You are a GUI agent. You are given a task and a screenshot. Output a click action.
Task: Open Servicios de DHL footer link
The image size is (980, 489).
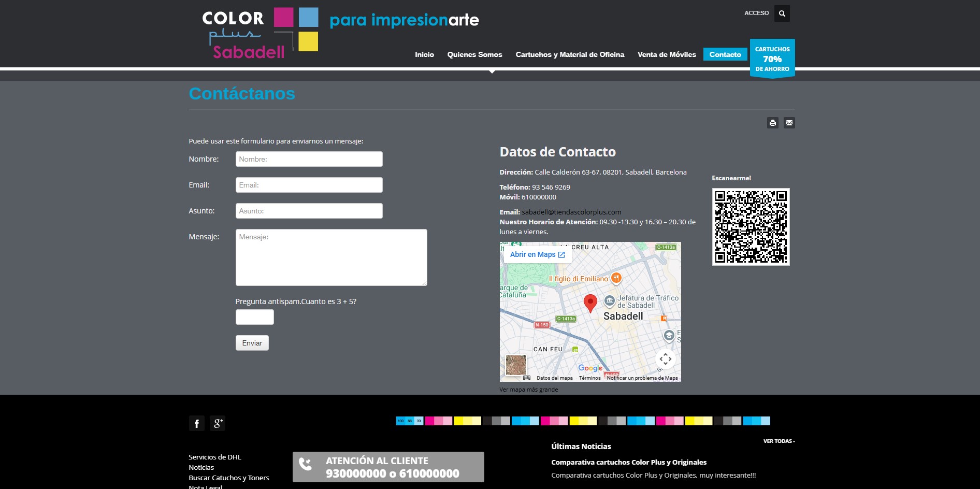(x=215, y=457)
